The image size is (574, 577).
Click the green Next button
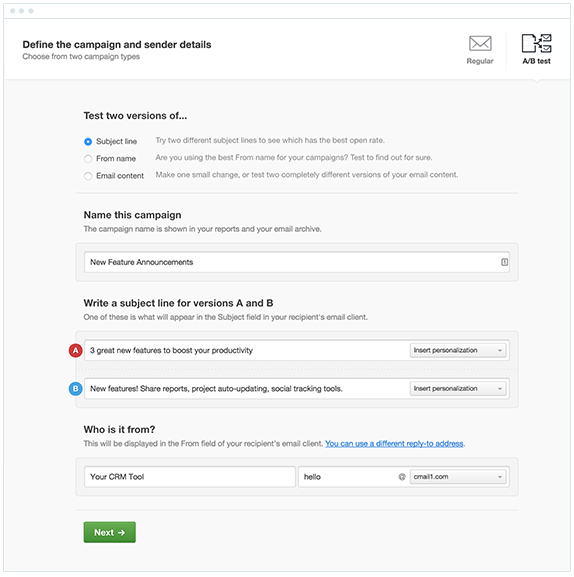coord(110,532)
